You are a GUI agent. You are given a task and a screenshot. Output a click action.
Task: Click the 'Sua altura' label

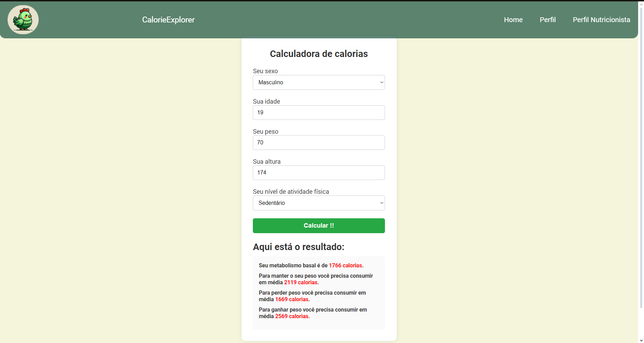point(267,162)
